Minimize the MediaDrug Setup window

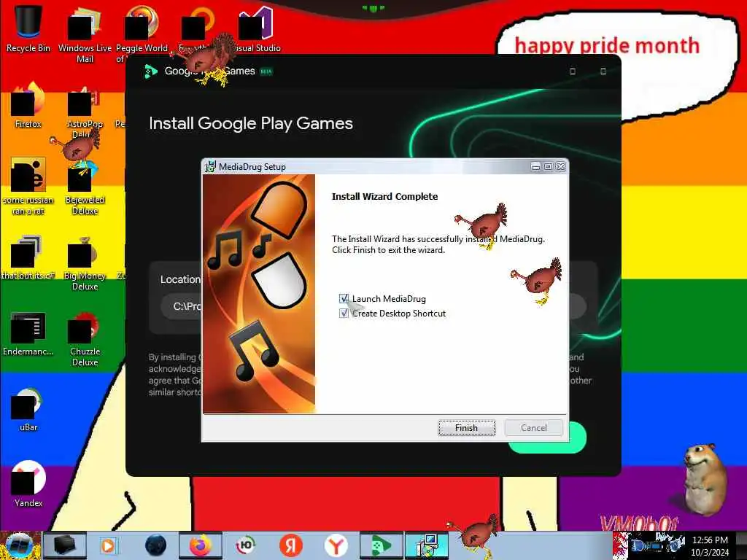(536, 167)
